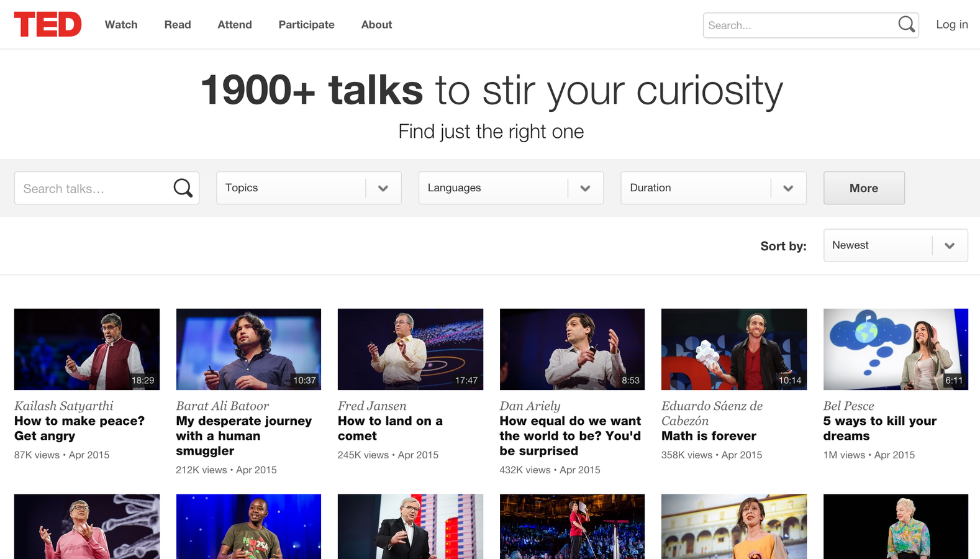Open second-row thumbnail of man in dark suit
The height and width of the screenshot is (559, 980).
click(411, 527)
